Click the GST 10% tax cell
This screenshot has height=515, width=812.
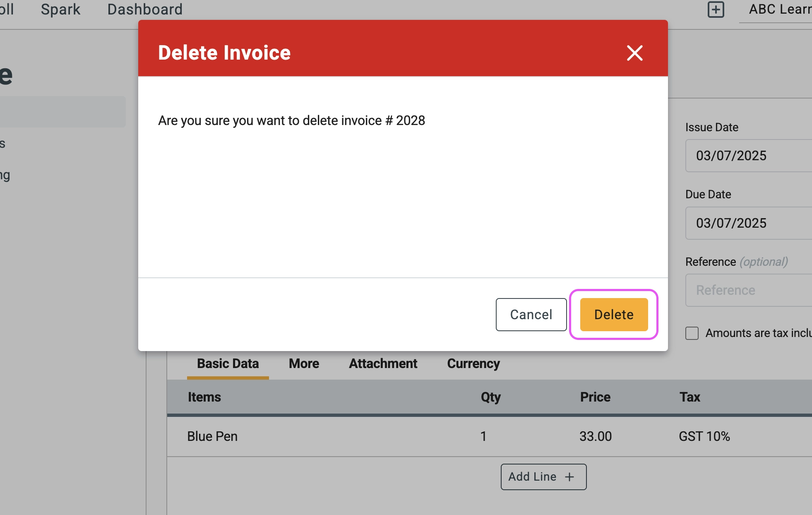point(704,436)
